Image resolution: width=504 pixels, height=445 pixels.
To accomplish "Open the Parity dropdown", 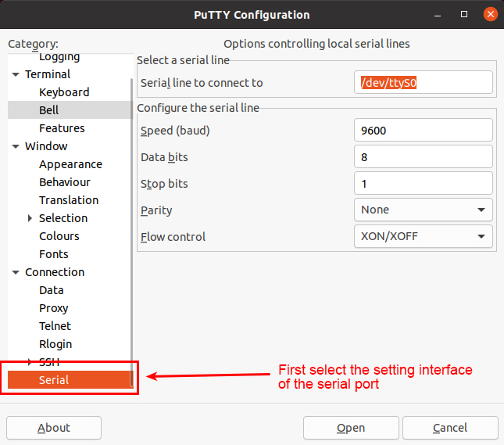I will [423, 210].
